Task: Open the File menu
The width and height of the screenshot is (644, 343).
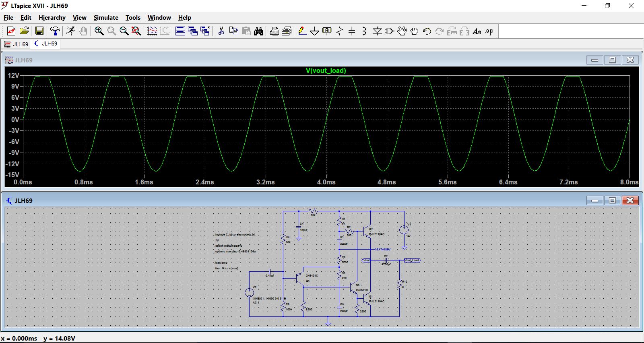Action: point(8,18)
